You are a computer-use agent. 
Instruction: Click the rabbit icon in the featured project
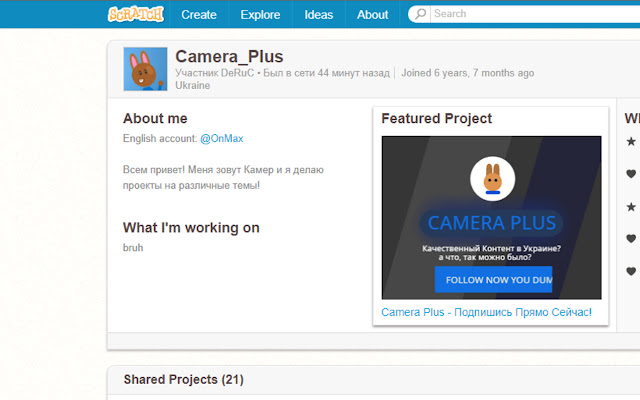(x=492, y=178)
